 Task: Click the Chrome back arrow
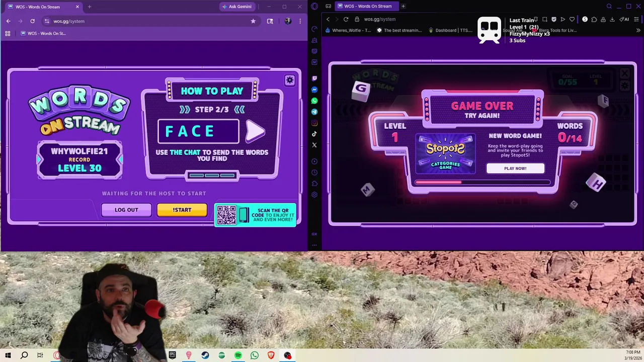tap(8, 21)
